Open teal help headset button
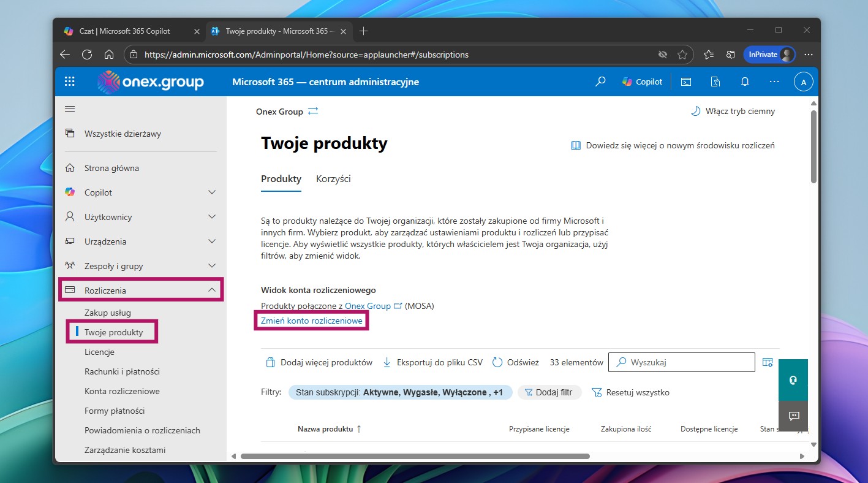The image size is (868, 483). click(793, 380)
